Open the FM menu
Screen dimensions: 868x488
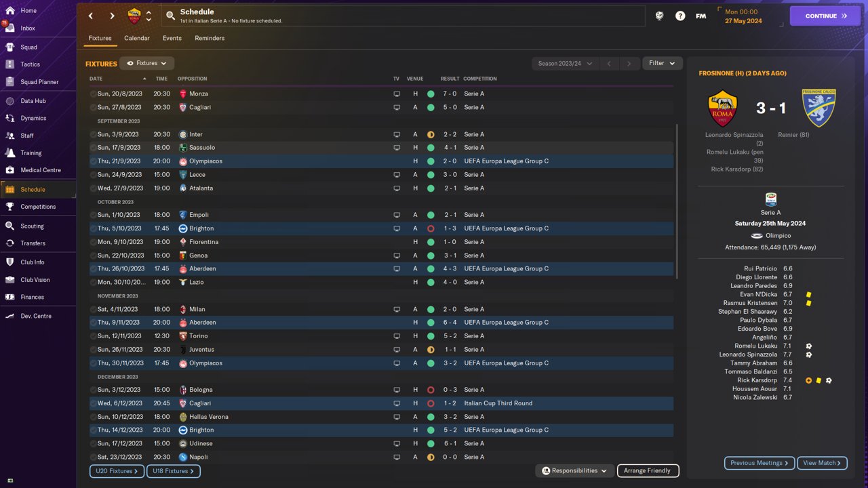[701, 16]
